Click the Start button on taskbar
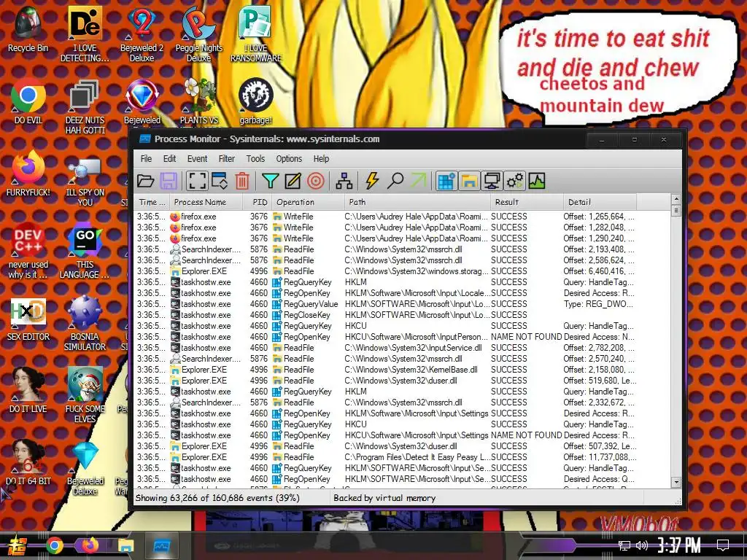Viewport: 747px width, 560px height. 16,545
